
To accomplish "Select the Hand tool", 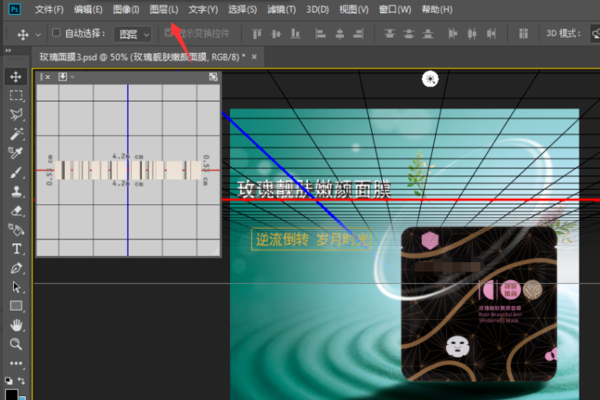I will 16,325.
